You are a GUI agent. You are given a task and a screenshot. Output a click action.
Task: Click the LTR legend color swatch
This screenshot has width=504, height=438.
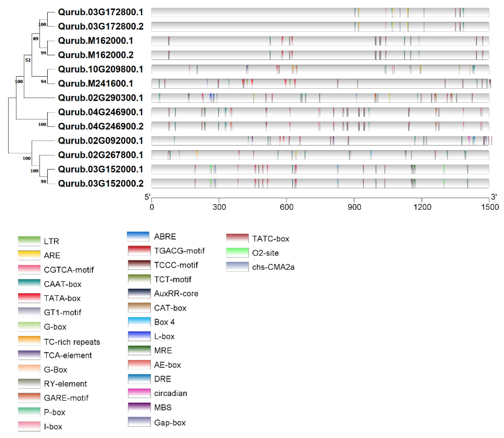click(29, 241)
